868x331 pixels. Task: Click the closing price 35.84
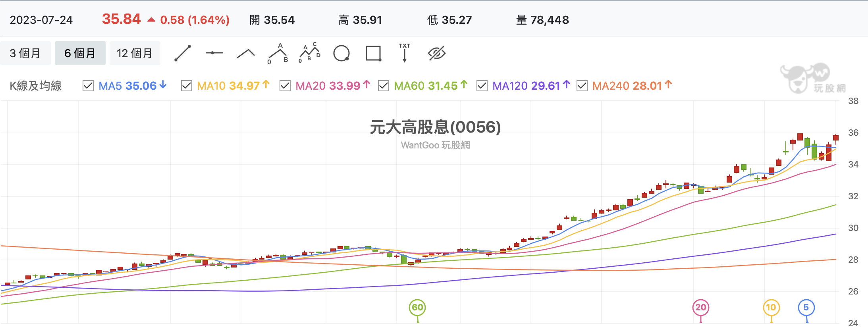(122, 19)
